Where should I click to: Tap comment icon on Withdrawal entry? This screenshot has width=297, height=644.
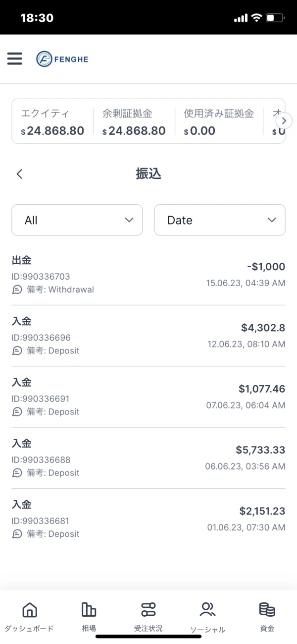click(x=17, y=290)
